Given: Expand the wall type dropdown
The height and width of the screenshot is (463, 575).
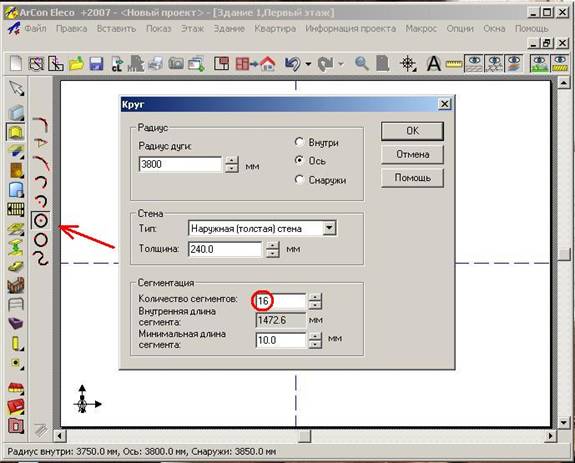Looking at the screenshot, I should (329, 228).
